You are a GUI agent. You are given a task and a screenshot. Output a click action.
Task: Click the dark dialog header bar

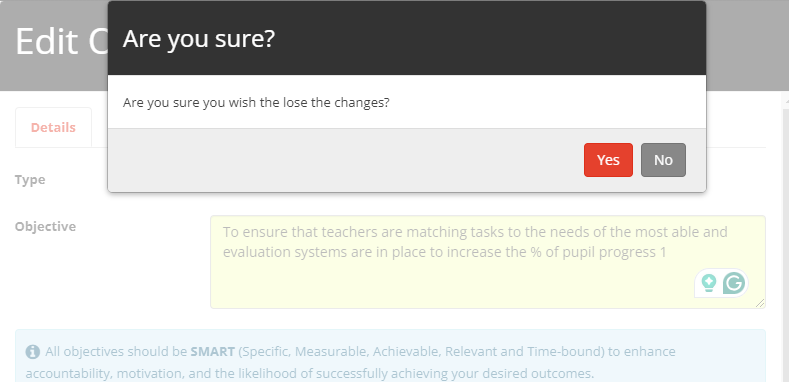coord(407,38)
